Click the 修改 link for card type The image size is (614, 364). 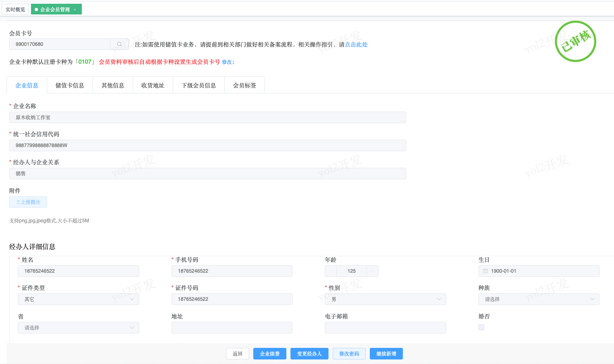(227, 62)
